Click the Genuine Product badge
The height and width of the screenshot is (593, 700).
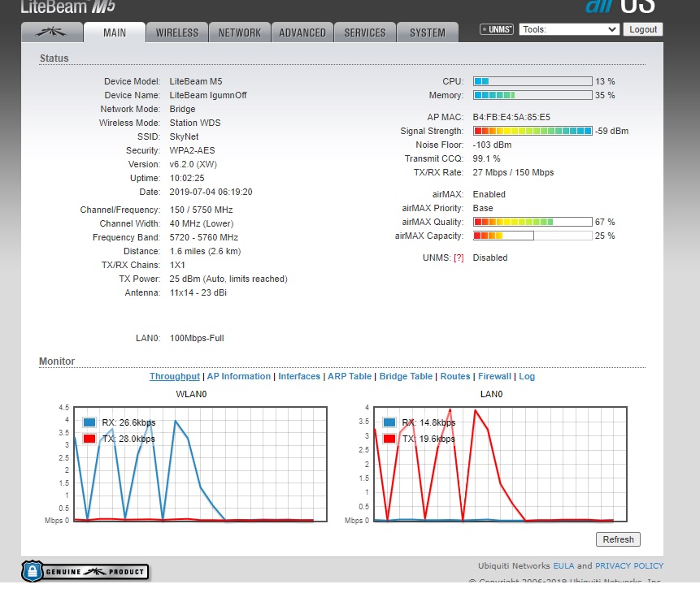tap(85, 572)
